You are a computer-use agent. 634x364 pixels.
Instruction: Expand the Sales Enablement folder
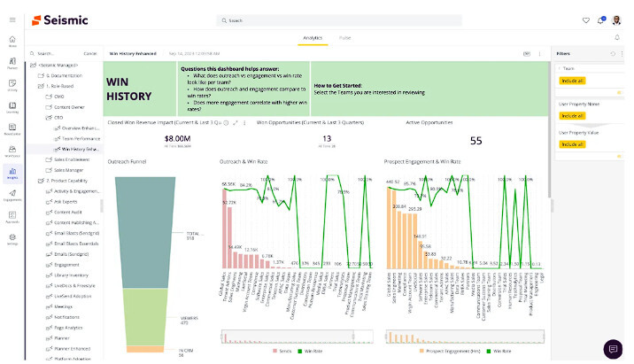[x=47, y=159]
